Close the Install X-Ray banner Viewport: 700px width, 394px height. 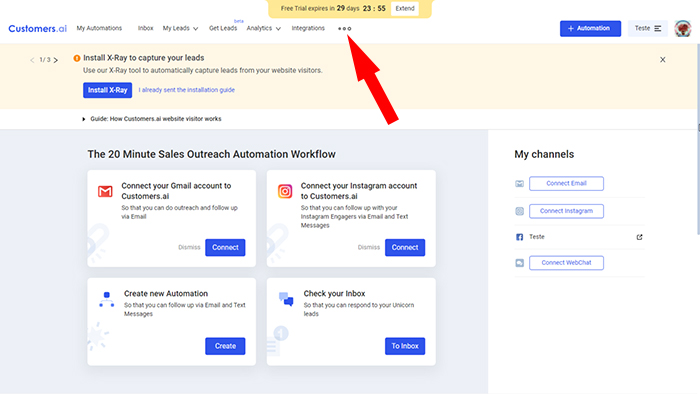tap(662, 59)
